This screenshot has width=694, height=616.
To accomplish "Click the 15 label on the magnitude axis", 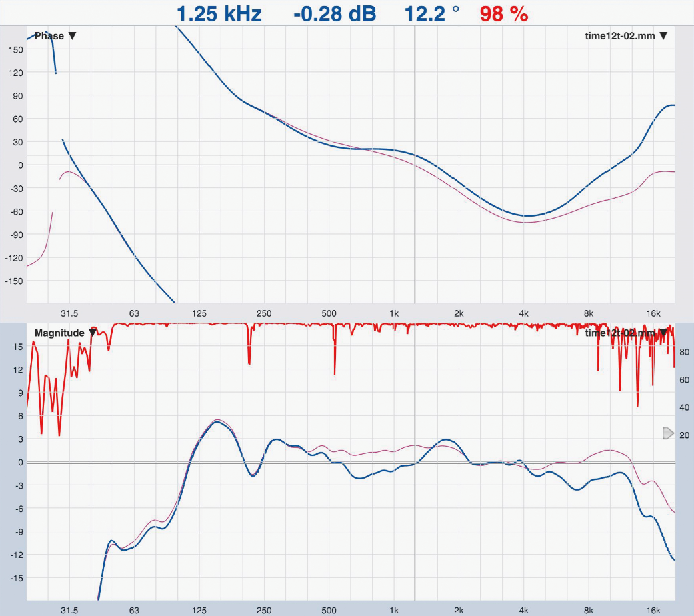I will [18, 347].
